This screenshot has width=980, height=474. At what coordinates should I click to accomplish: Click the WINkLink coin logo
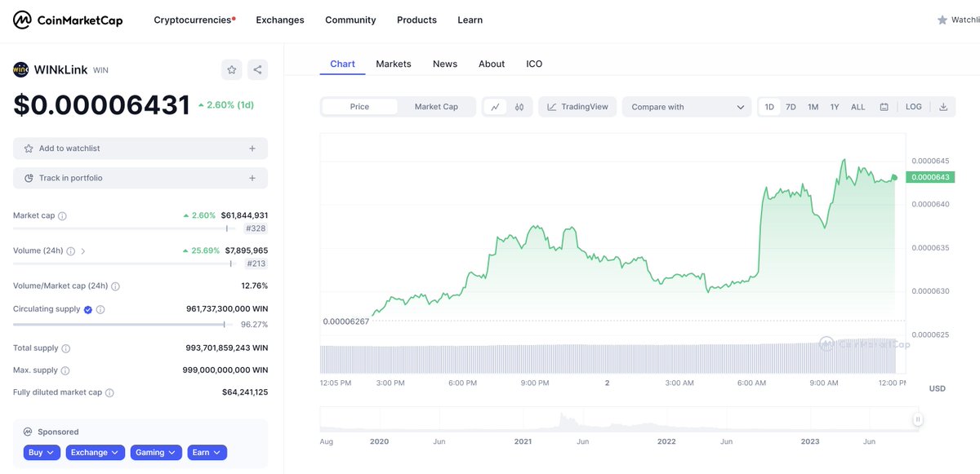point(20,70)
